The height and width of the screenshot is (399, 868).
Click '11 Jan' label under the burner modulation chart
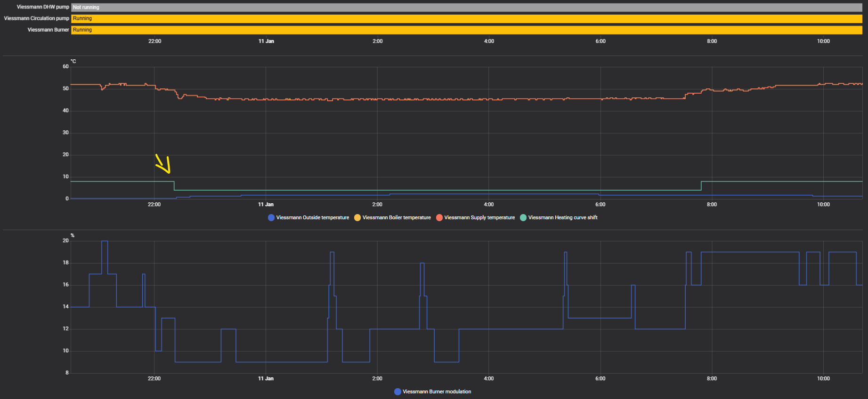[x=266, y=379]
